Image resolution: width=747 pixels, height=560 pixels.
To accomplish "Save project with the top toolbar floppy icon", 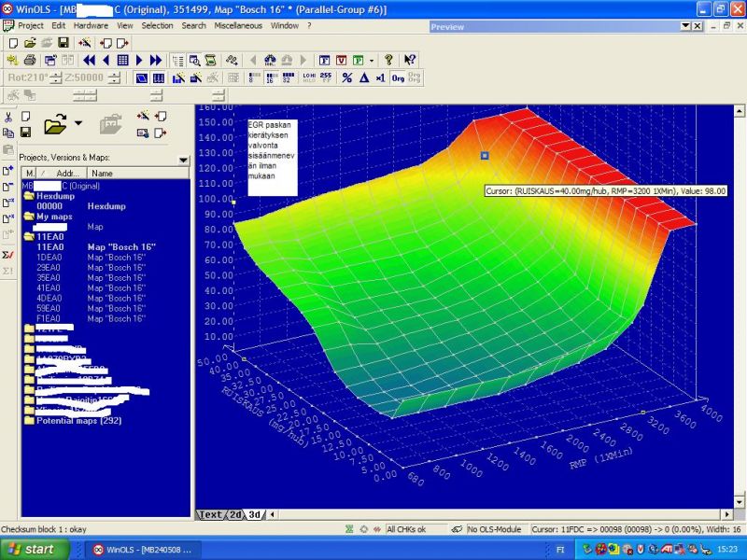I will pyautogui.click(x=63, y=43).
